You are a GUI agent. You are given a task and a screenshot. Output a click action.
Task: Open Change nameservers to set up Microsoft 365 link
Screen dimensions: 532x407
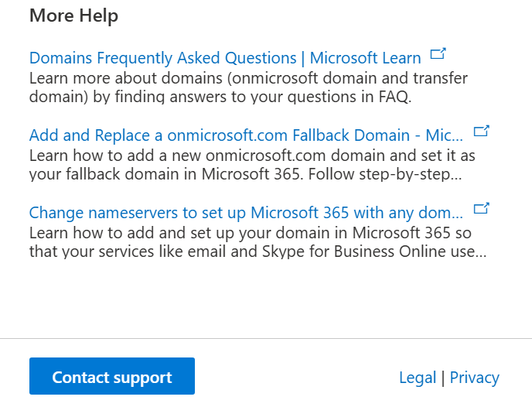click(246, 213)
